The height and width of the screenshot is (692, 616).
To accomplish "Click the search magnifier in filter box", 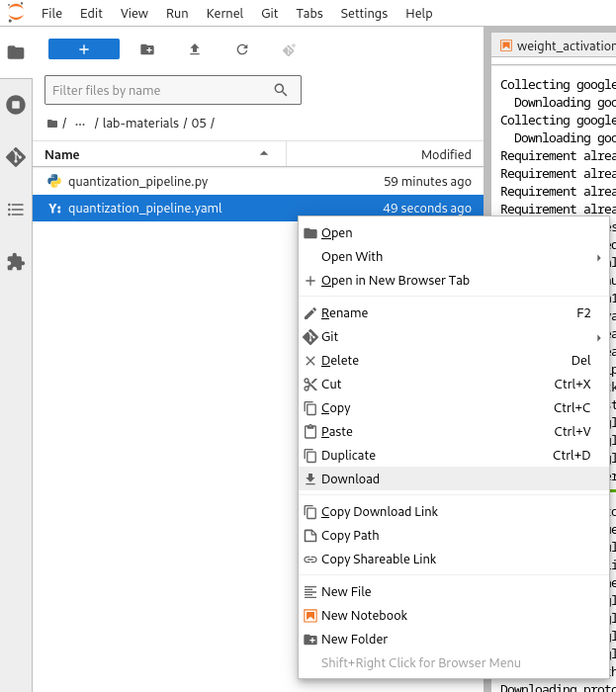I will 281,90.
